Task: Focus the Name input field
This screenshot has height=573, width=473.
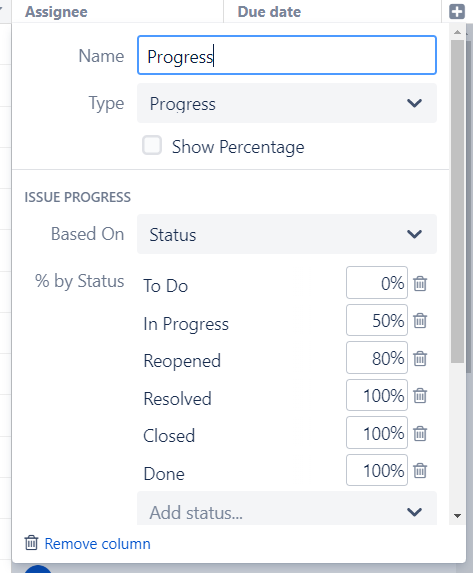Action: (x=287, y=55)
